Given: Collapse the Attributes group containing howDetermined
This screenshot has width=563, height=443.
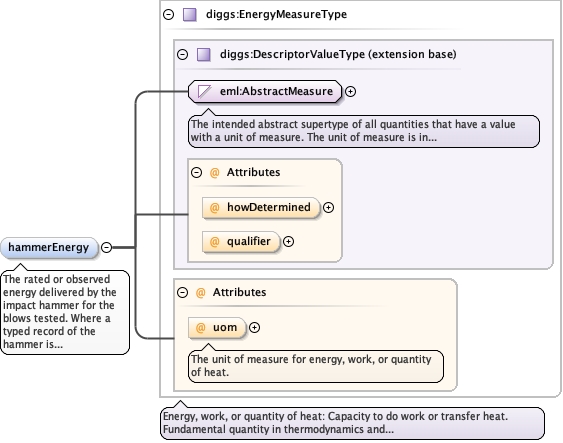Looking at the screenshot, I should [196, 173].
